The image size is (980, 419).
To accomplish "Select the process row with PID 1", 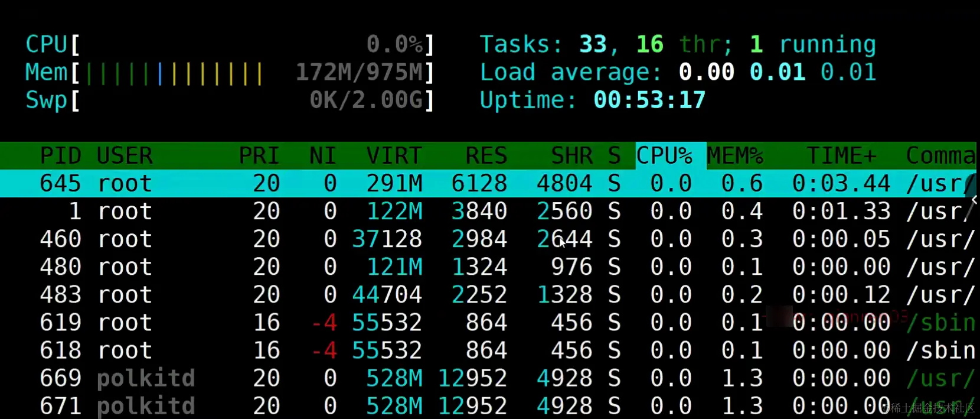I will (488, 211).
